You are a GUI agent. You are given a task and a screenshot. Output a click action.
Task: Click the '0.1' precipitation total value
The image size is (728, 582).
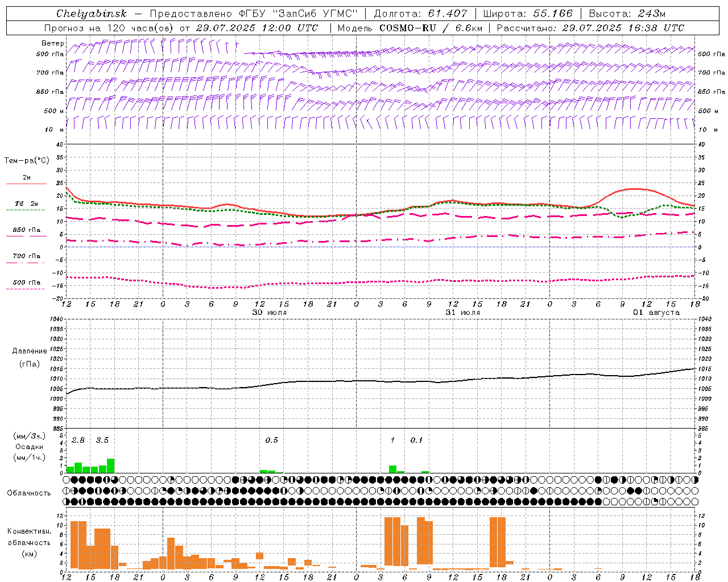(x=416, y=440)
